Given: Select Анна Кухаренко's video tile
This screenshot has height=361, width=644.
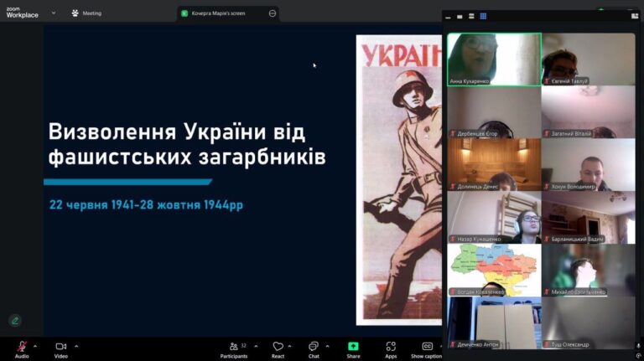Looking at the screenshot, I should [x=494, y=59].
